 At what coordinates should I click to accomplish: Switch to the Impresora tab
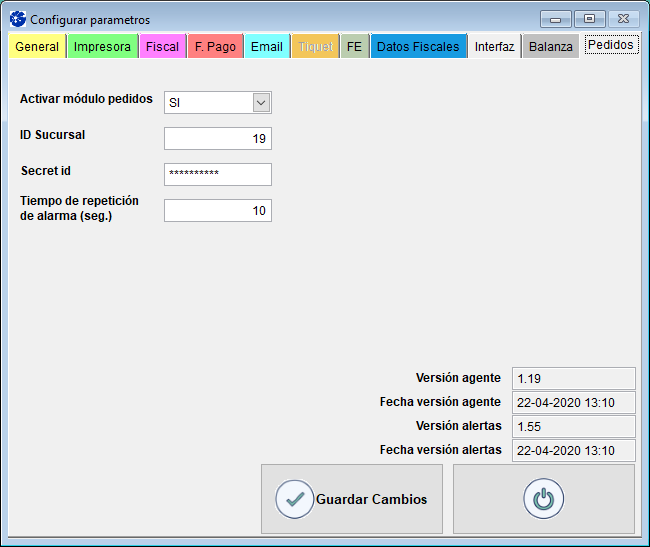pos(102,47)
